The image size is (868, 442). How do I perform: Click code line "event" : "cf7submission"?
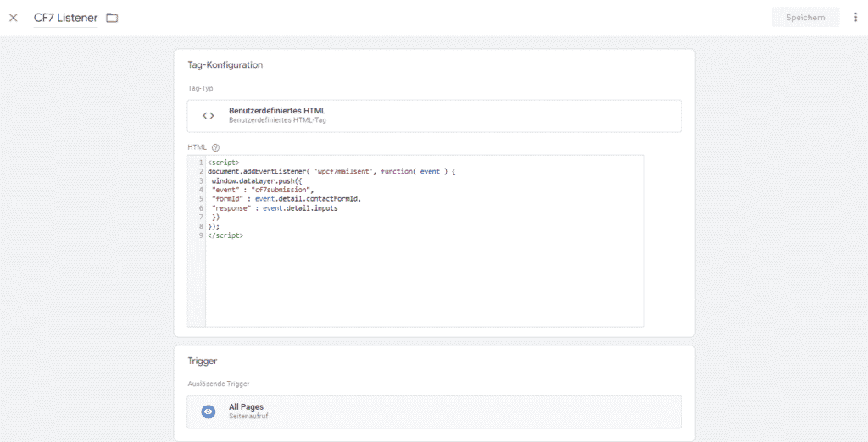coord(263,189)
